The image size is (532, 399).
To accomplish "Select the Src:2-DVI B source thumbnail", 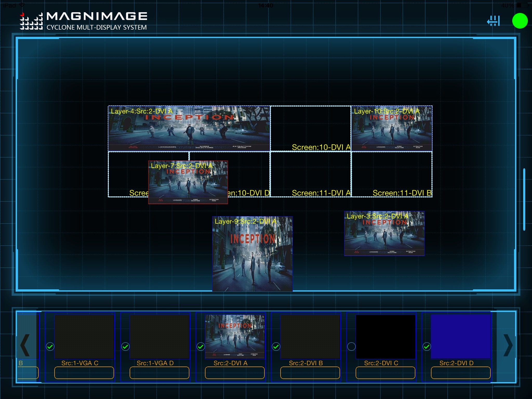I will coord(310,337).
